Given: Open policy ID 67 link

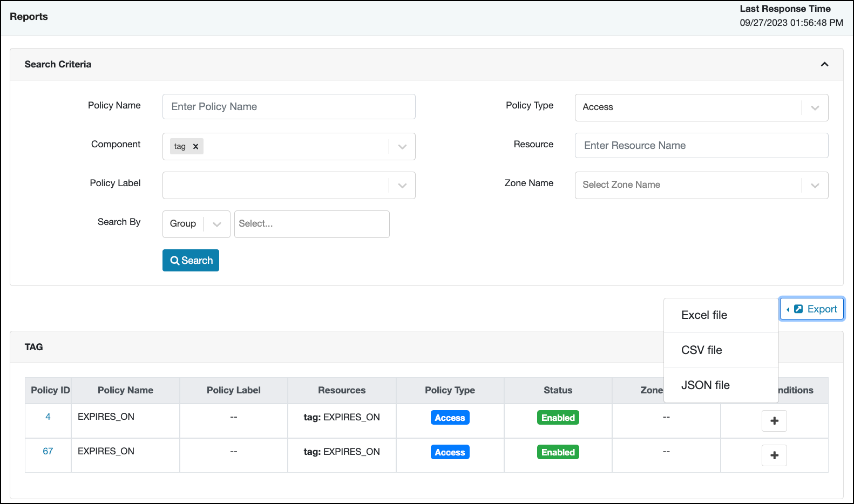Looking at the screenshot, I should pyautogui.click(x=48, y=451).
